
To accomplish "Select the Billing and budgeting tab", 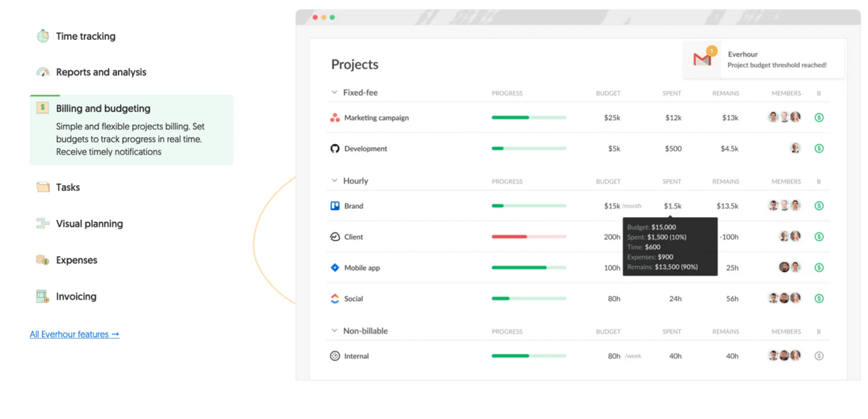I will (x=131, y=130).
